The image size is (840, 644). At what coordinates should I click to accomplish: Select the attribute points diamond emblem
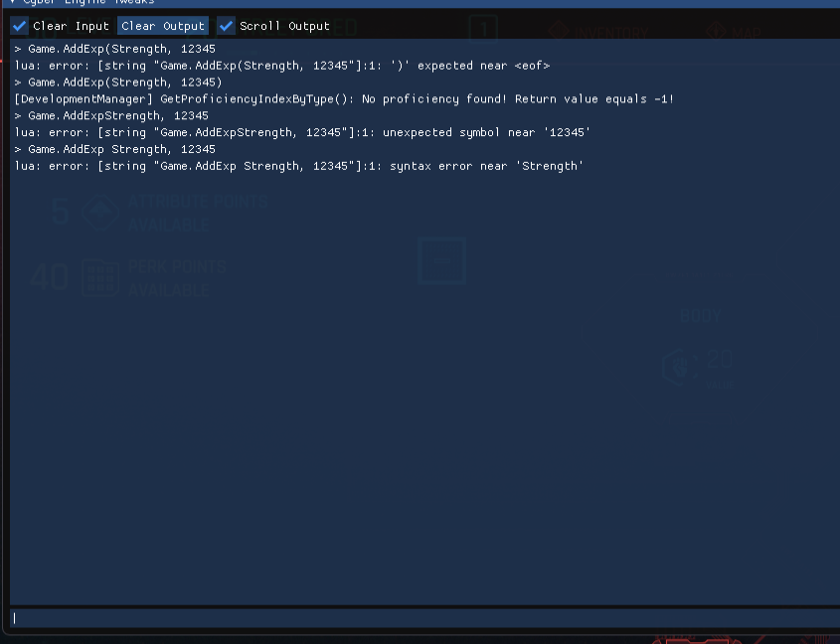[100, 213]
